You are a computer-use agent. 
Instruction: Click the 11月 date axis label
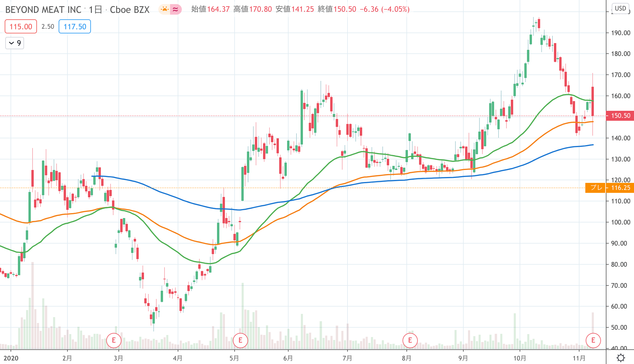579,358
